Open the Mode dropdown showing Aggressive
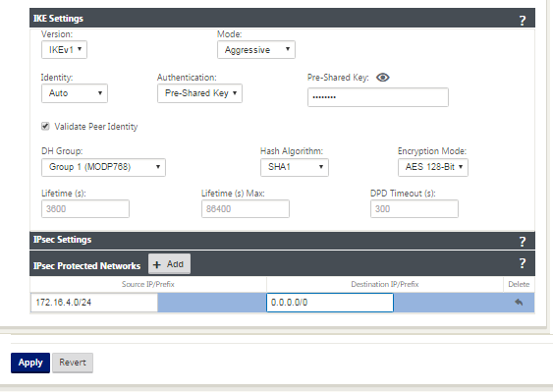Viewport: 553px width, 392px height. [256, 50]
